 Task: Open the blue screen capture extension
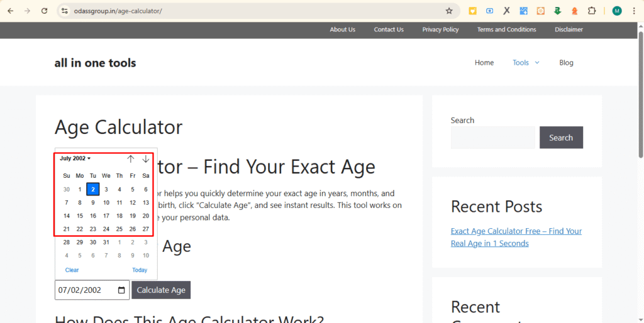tap(489, 11)
